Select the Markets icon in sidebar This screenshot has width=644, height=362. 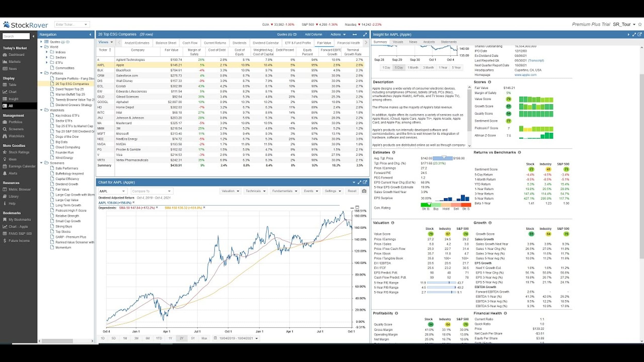point(15,62)
